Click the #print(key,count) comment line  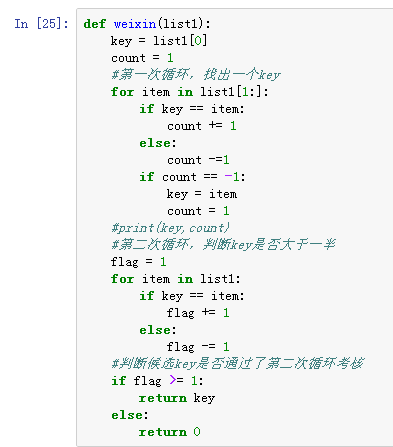click(170, 228)
